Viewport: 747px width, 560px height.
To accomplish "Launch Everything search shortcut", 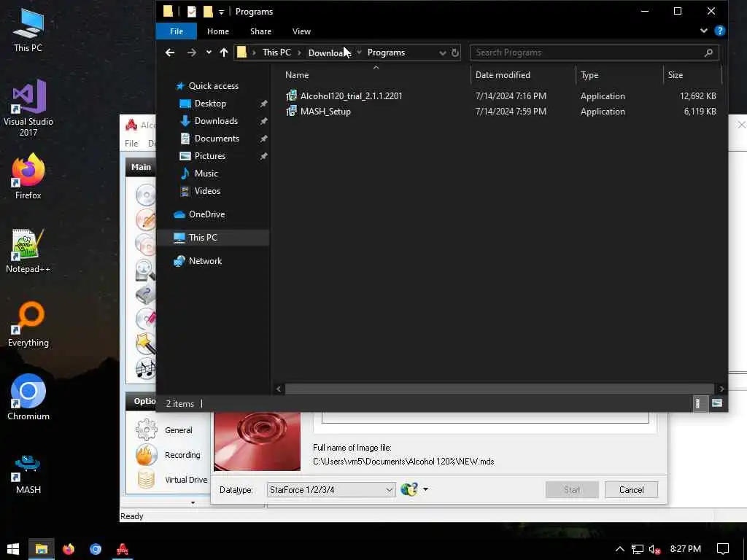I will click(28, 324).
